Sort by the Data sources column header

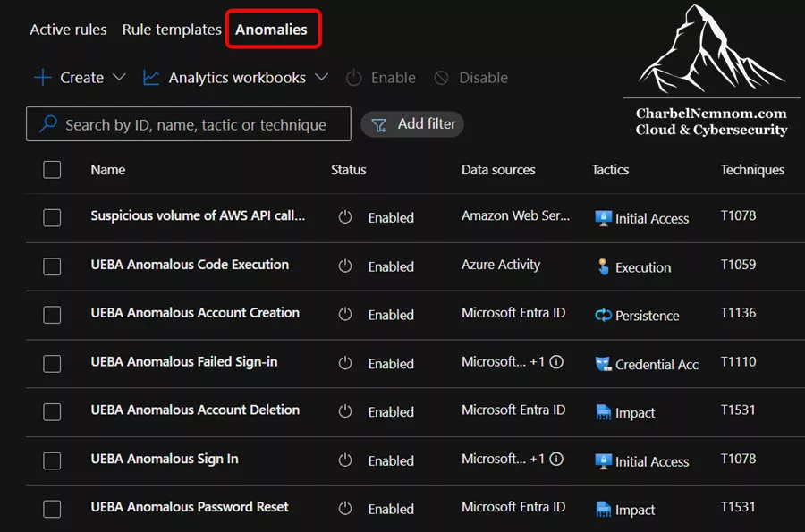498,170
